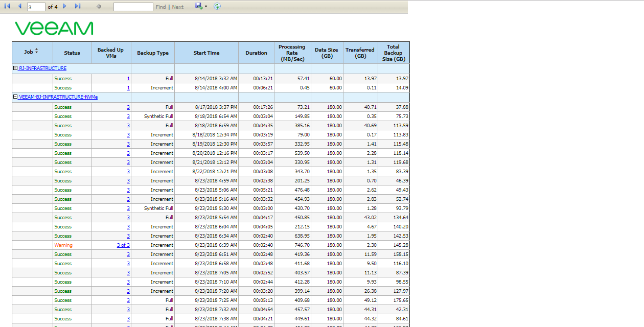Select total backup size 14.09
The image size is (644, 327).
point(402,88)
